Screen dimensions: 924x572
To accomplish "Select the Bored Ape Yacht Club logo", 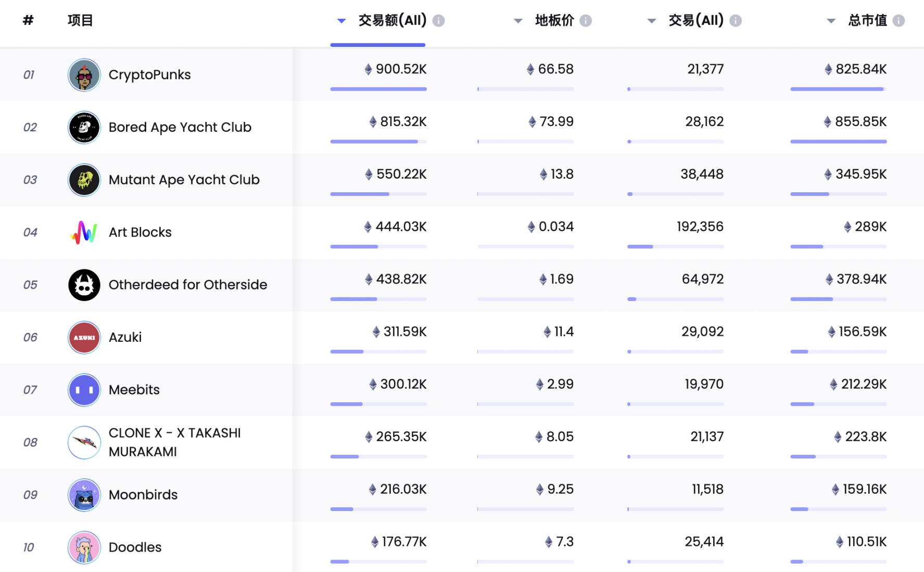I will pos(84,127).
